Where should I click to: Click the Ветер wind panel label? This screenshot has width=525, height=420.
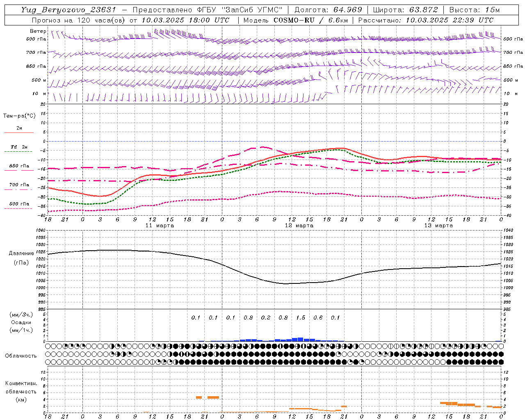click(38, 31)
